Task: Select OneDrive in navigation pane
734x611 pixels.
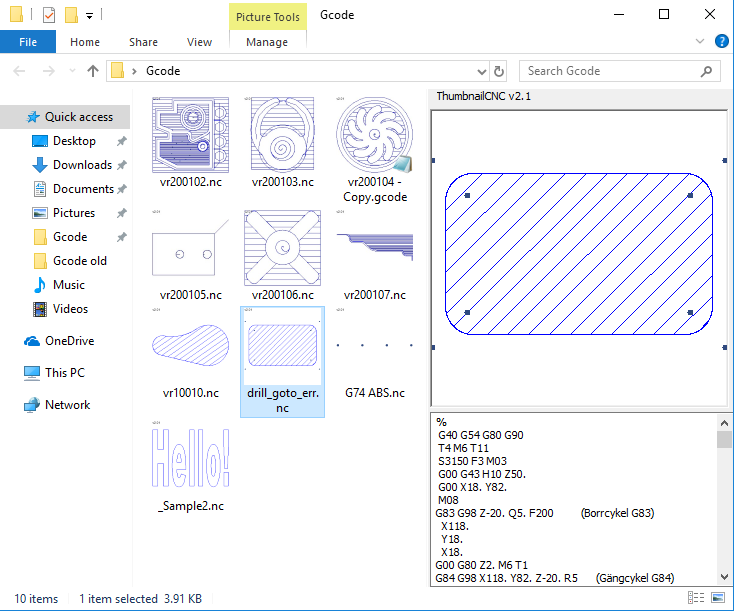Action: (69, 340)
